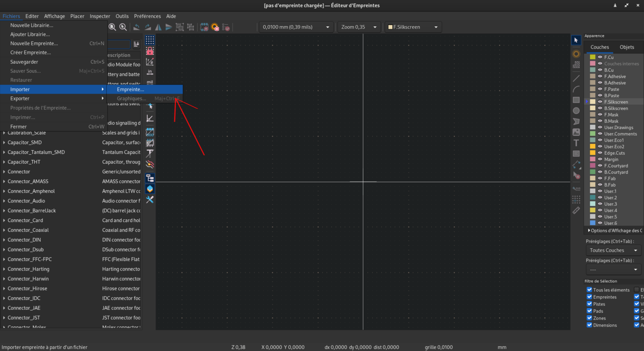Switch to the Objets tab
The image size is (644, 351).
627,47
